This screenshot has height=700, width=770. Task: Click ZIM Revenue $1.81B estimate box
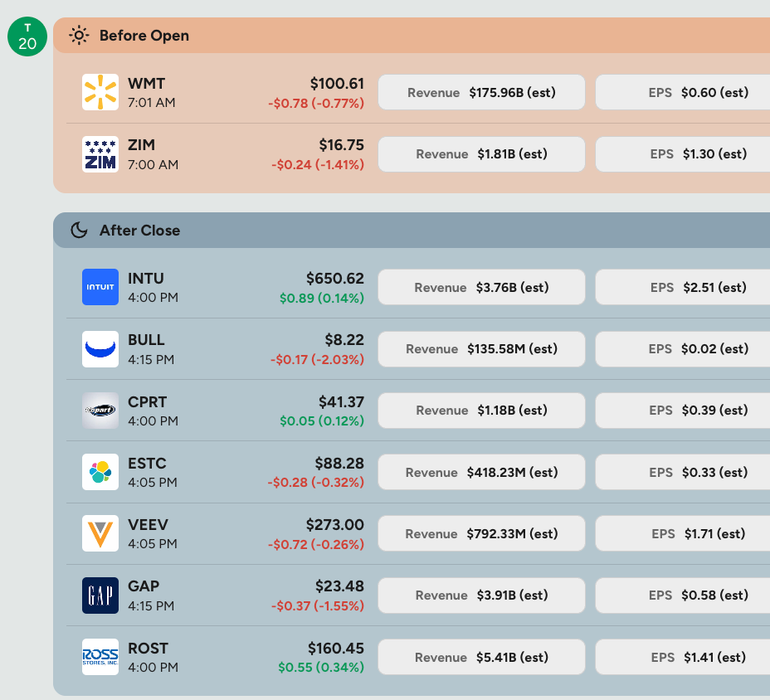click(481, 154)
